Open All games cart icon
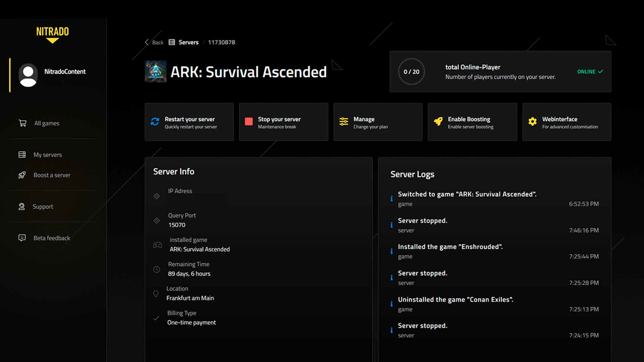Viewport: 644px width, 362px height. click(x=22, y=123)
